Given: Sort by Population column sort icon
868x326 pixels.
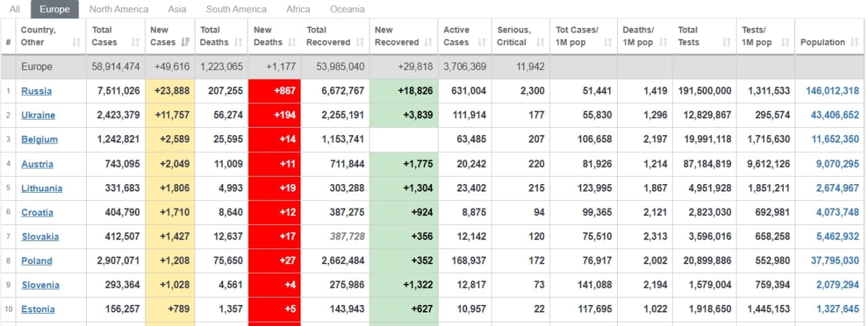Looking at the screenshot, I should point(854,42).
